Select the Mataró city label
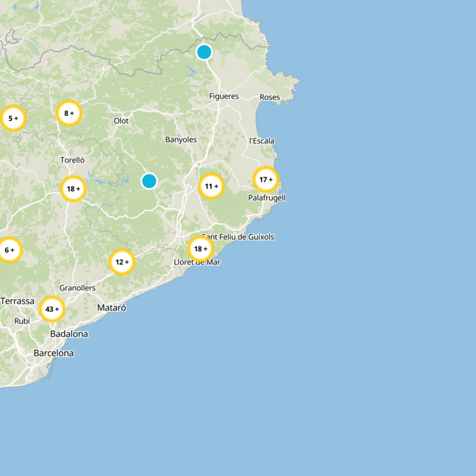 click(113, 308)
